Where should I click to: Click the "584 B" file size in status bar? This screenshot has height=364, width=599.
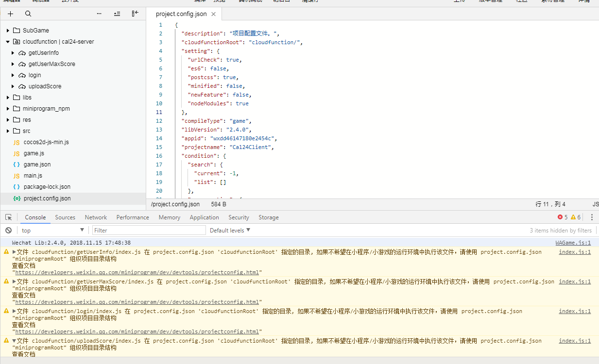click(x=219, y=204)
